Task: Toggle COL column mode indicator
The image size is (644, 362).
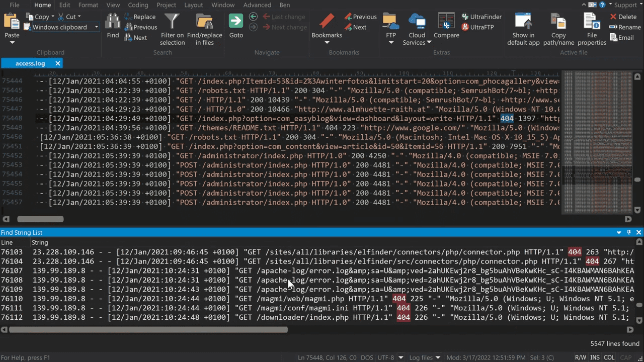Action: point(609,357)
